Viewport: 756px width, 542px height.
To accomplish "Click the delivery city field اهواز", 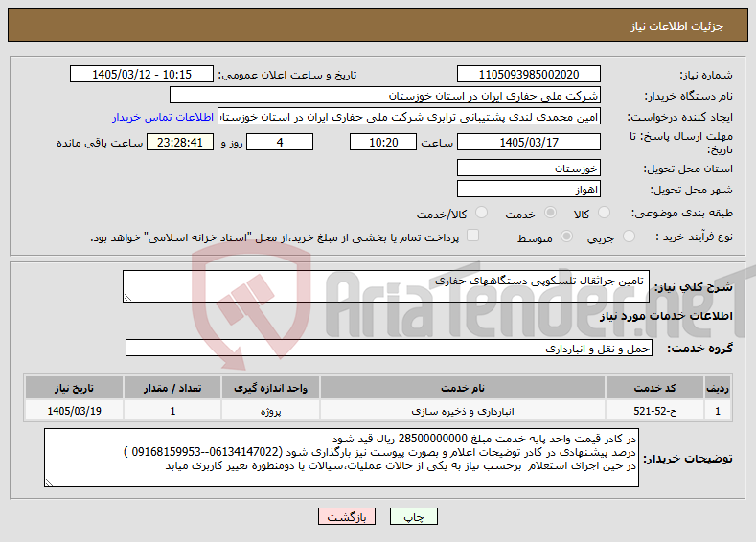I will pos(528,189).
